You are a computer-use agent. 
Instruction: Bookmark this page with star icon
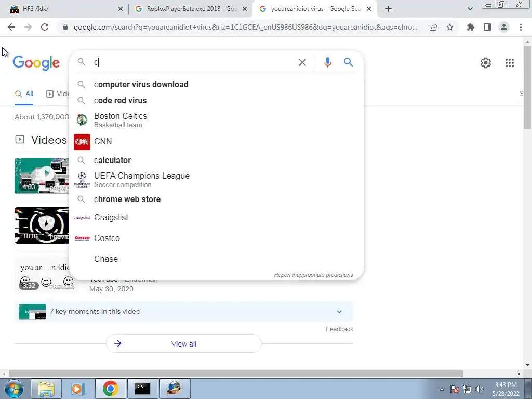[450, 27]
